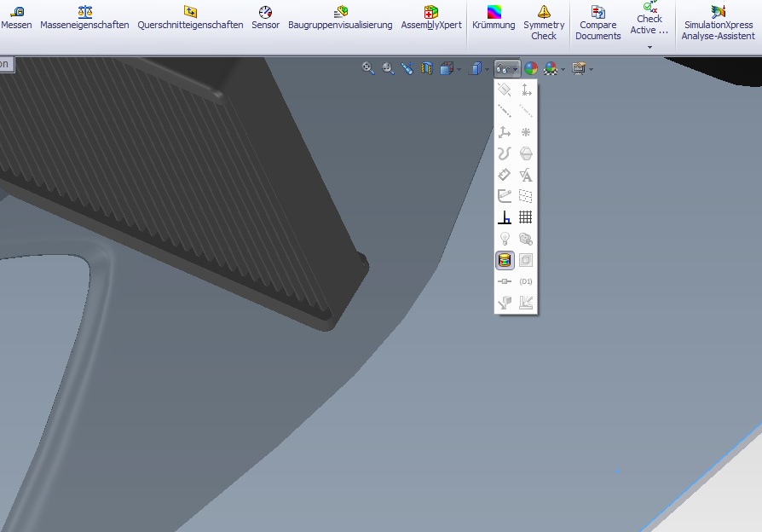Image resolution: width=762 pixels, height=532 pixels.
Task: Open the Section View icon
Action: (x=426, y=68)
